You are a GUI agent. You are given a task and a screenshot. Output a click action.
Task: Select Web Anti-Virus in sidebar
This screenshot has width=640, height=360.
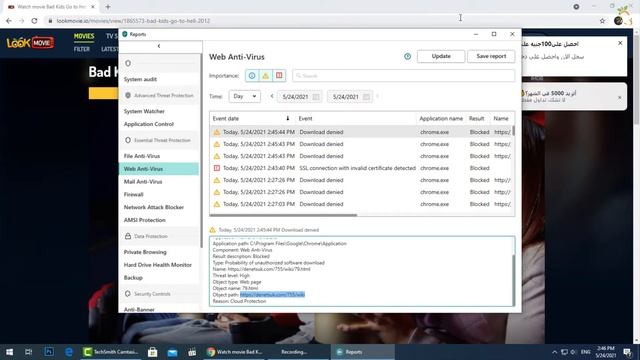(159, 169)
